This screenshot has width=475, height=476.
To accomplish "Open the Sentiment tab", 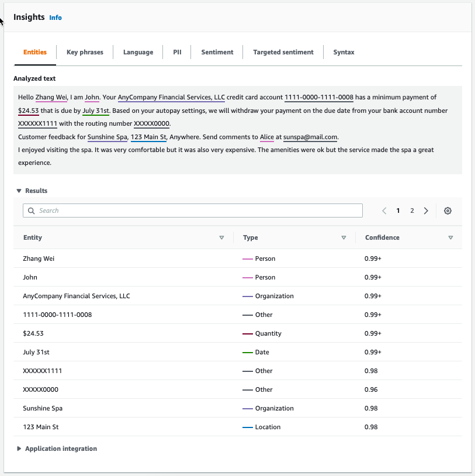I will 217,52.
